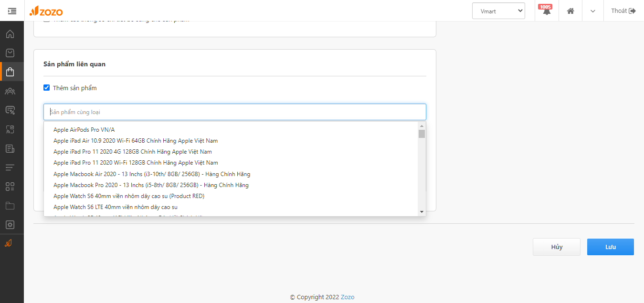
Task: Toggle the sidebar menu collapse icon
Action: (x=12, y=10)
